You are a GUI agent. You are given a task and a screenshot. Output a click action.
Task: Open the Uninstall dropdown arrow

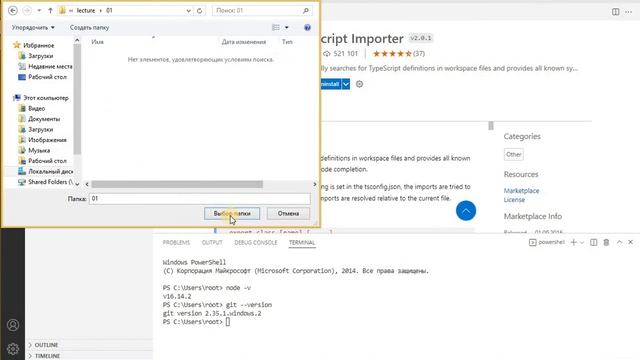click(x=346, y=84)
